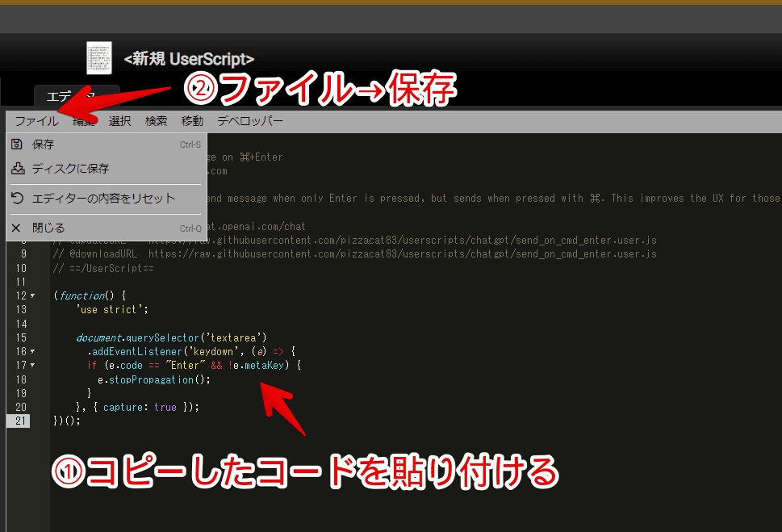Click the script page icon beside 新規 UserScript
The height and width of the screenshot is (532, 782).
98,58
